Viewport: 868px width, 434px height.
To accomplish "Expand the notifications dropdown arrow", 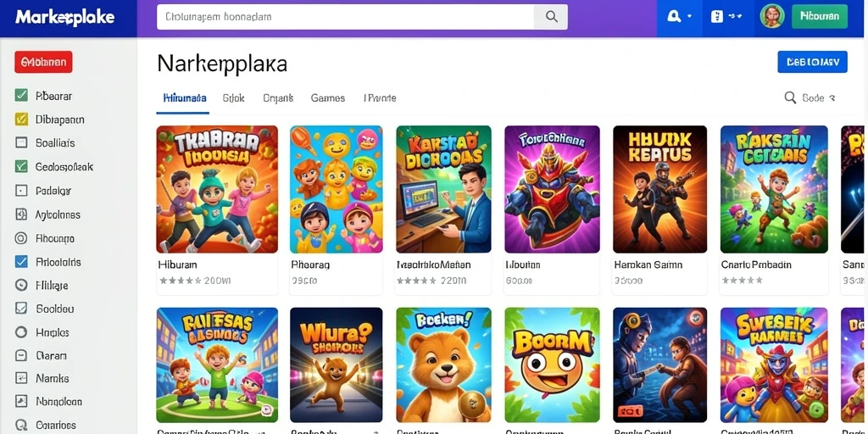I will tap(690, 17).
